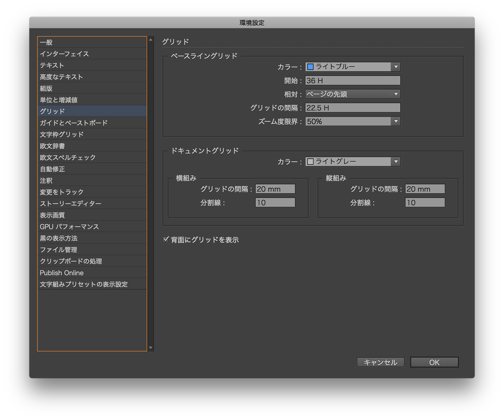Expand the 相対 dropdown showing ページの先頭
This screenshot has height=420, width=504.
coord(397,94)
